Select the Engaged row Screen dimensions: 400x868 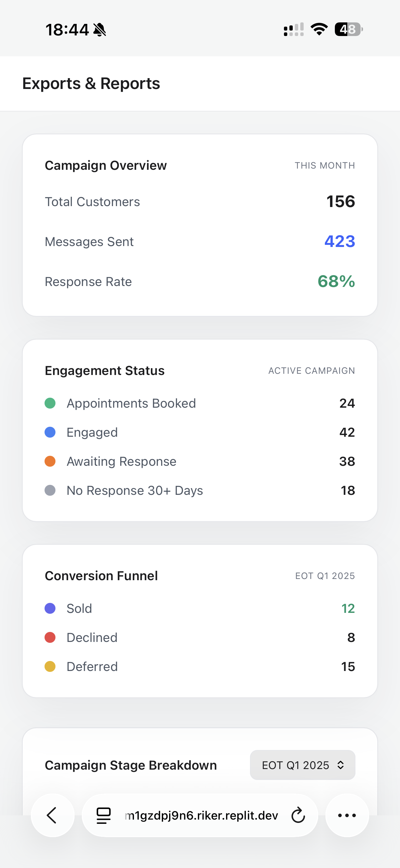(x=200, y=432)
